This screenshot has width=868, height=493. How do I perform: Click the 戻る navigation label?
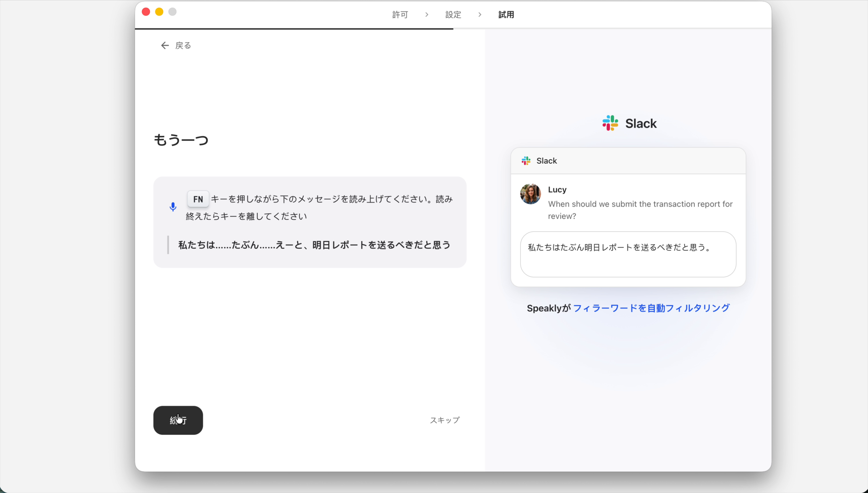tap(183, 45)
